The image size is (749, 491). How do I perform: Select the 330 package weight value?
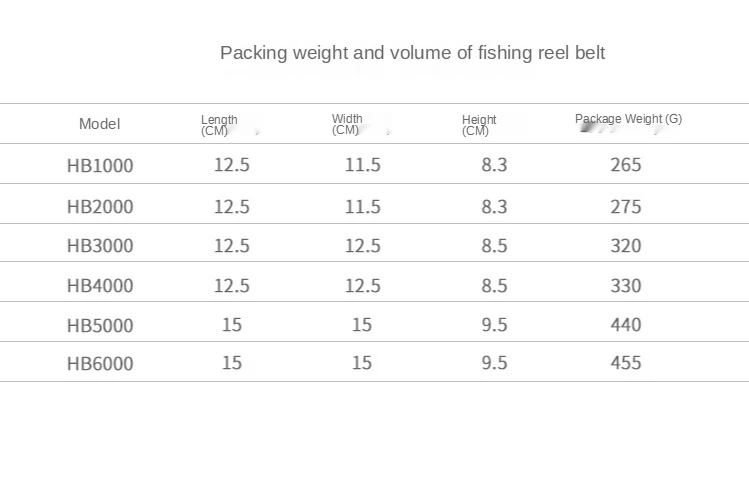[626, 286]
